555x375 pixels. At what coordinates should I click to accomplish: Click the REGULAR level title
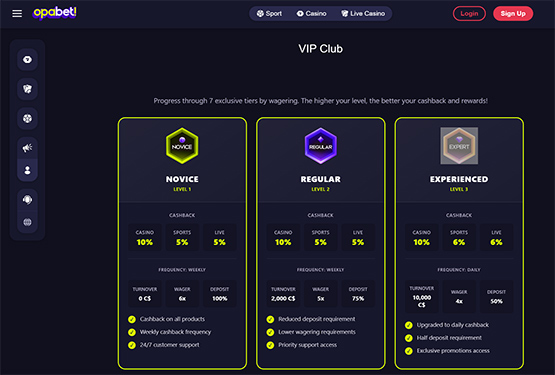[x=320, y=179]
